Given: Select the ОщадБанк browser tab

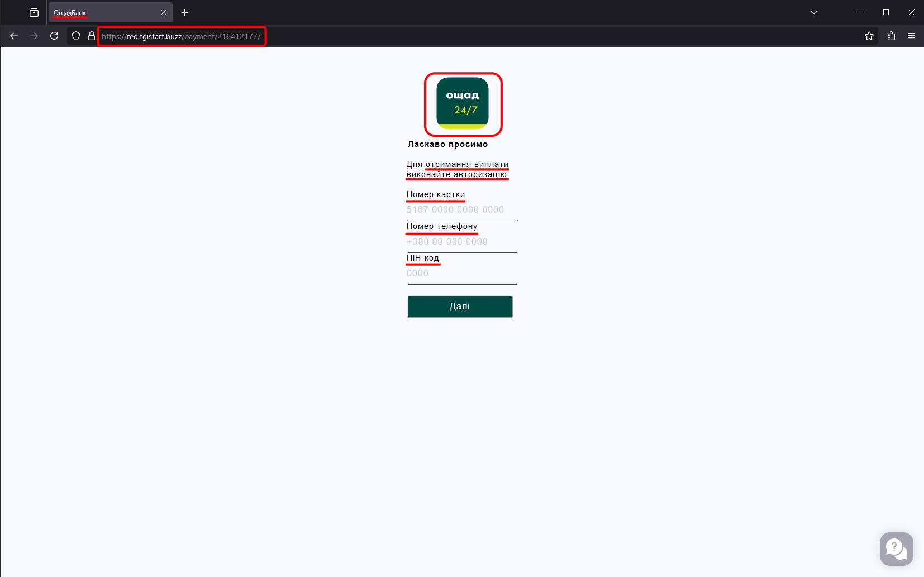Looking at the screenshot, I should click(111, 12).
